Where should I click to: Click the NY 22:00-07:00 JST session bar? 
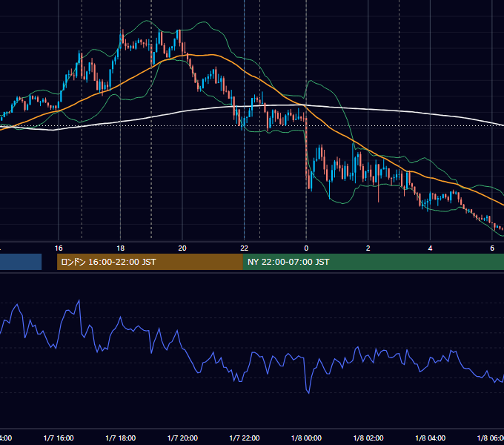[373, 262]
